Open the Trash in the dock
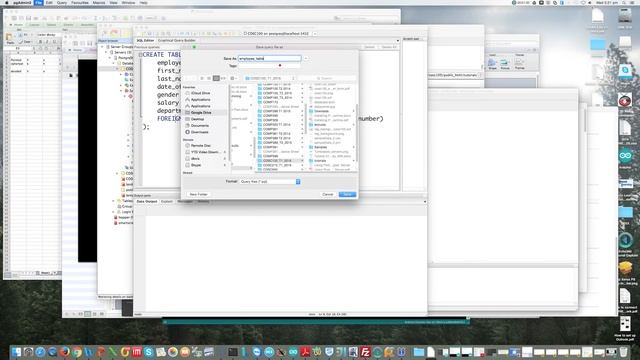Screen dimensions: 640x360 [623, 352]
